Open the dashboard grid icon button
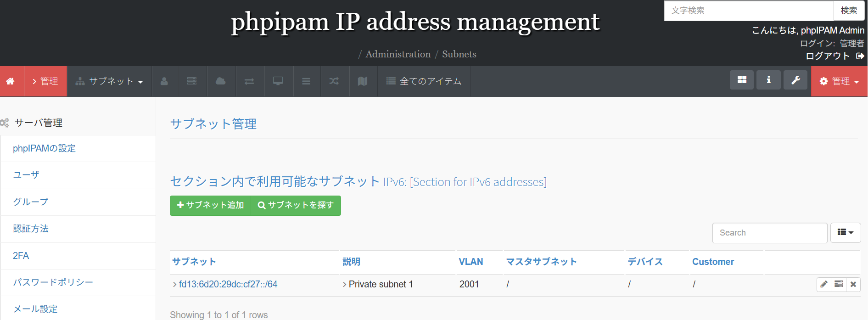 click(x=742, y=80)
